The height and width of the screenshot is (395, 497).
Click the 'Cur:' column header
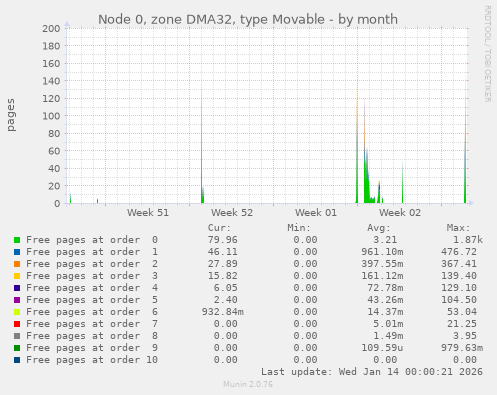[x=219, y=228]
